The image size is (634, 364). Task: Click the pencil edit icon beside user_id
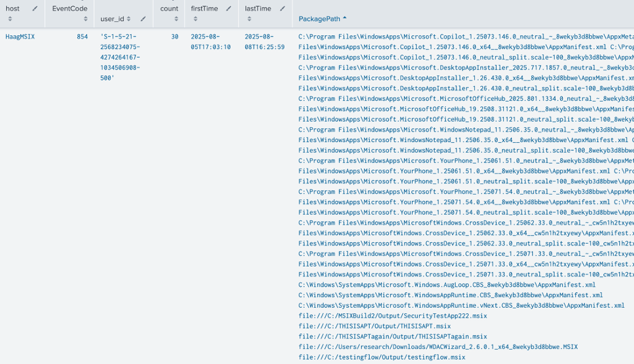click(143, 19)
